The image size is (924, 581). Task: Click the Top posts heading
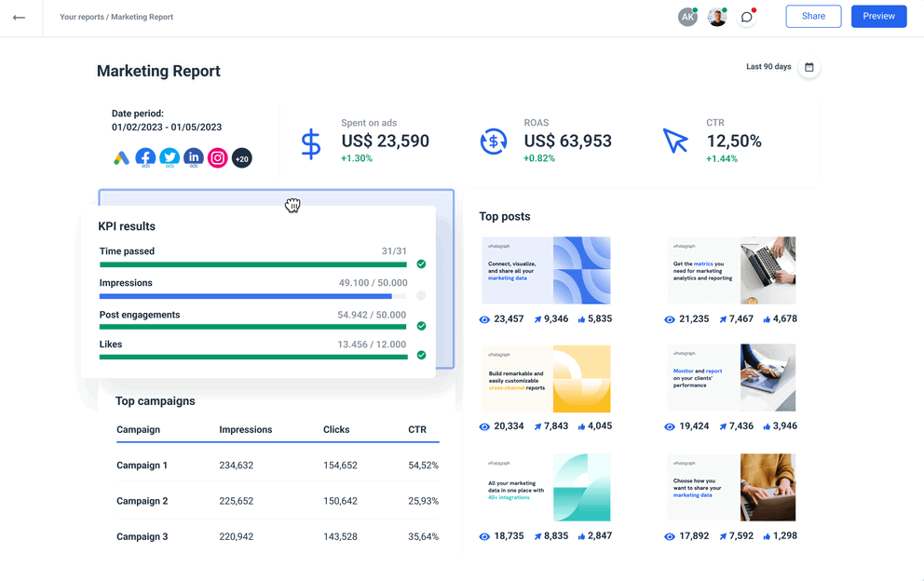point(505,216)
